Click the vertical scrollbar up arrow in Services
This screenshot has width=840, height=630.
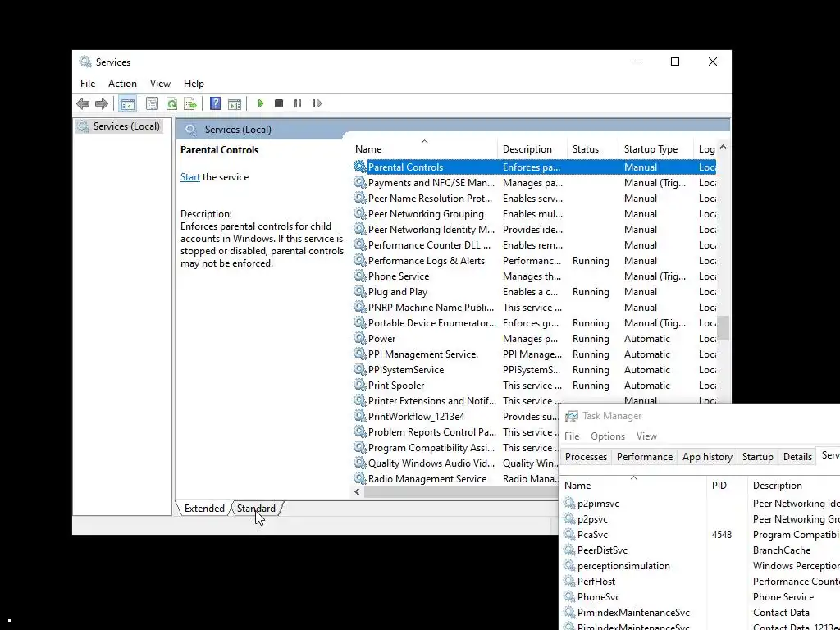pyautogui.click(x=724, y=148)
